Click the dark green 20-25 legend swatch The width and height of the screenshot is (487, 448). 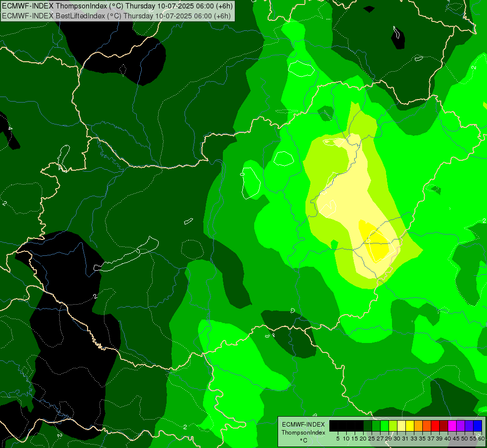[x=368, y=426]
